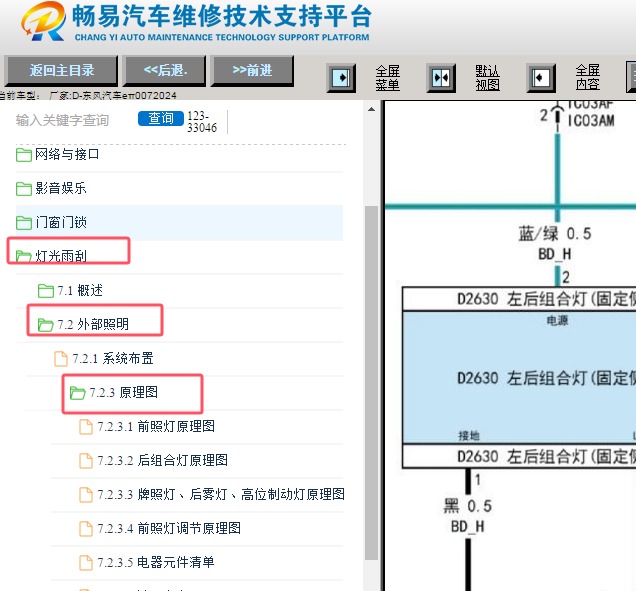This screenshot has height=591, width=636.
Task: Click the 门窗门锁 folder icon
Action: coord(24,223)
